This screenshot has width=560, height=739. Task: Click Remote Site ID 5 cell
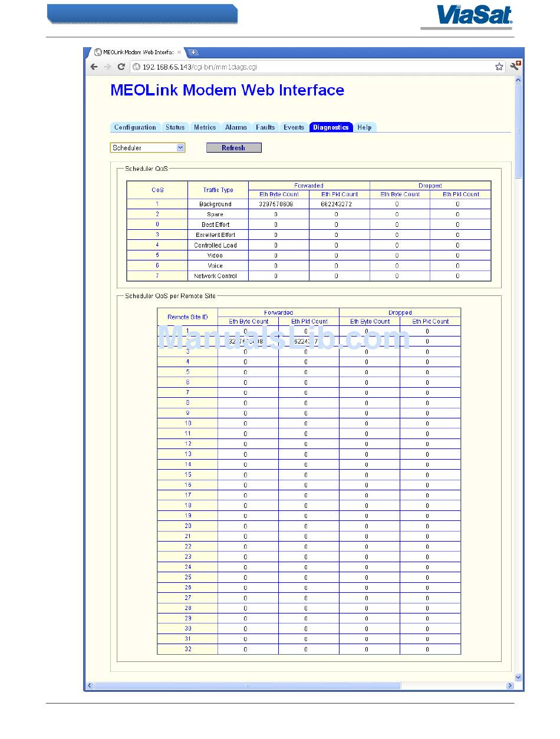[x=187, y=372]
